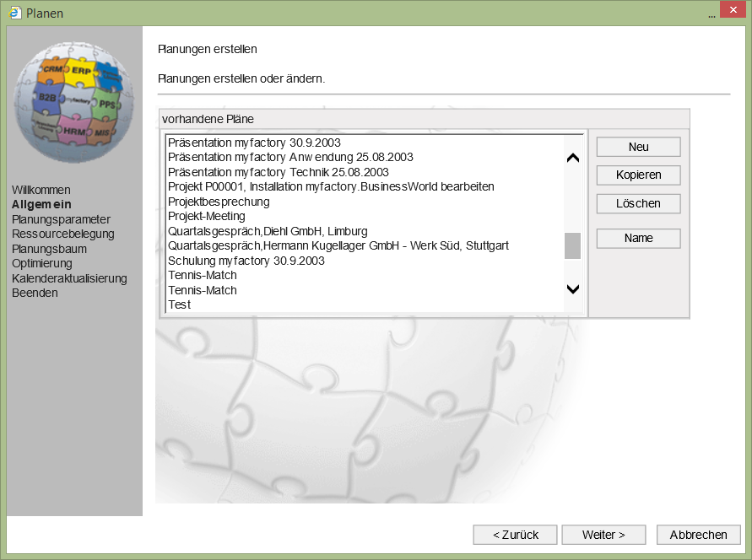Click the Name button
The height and width of the screenshot is (560, 752).
[x=638, y=238]
